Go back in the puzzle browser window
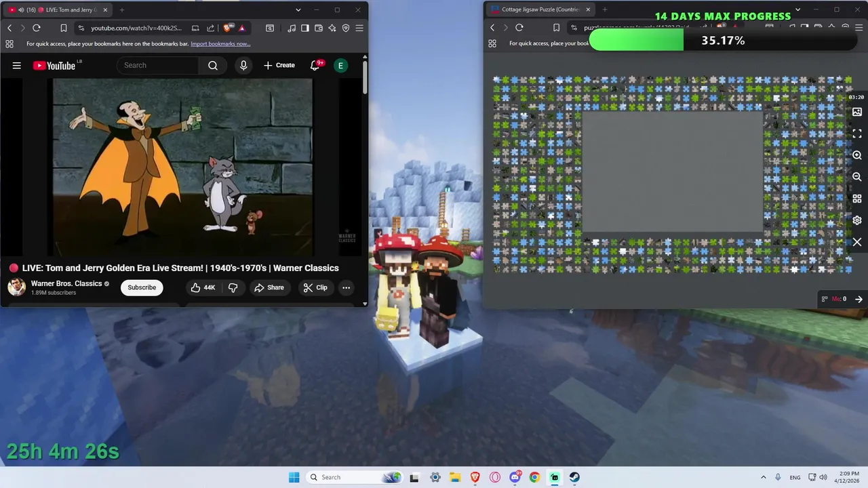This screenshot has width=868, height=488. point(492,28)
